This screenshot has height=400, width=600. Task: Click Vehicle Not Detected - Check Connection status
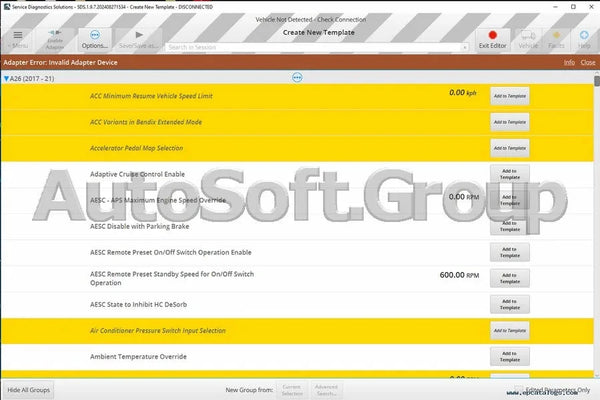coord(311,20)
